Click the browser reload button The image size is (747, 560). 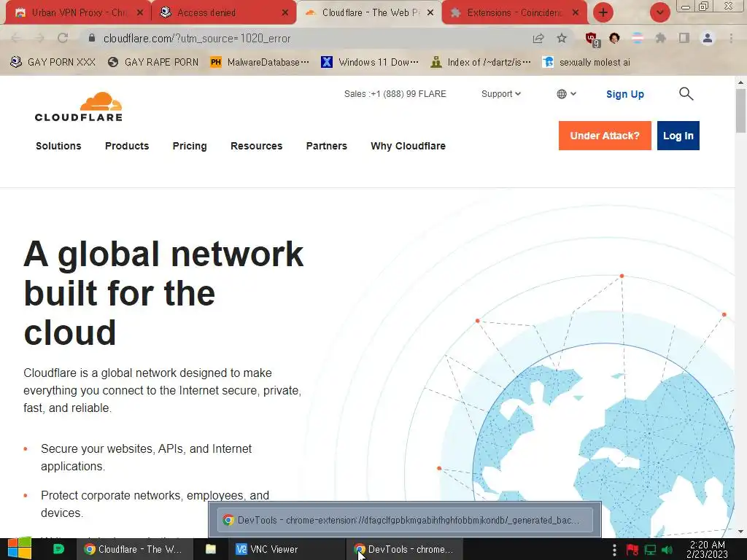pos(63,38)
